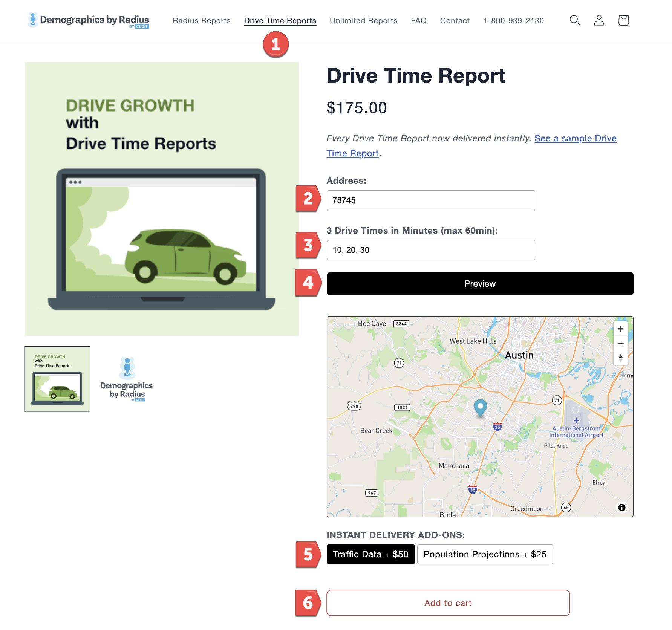
Task: Click the Address input field
Action: [431, 200]
